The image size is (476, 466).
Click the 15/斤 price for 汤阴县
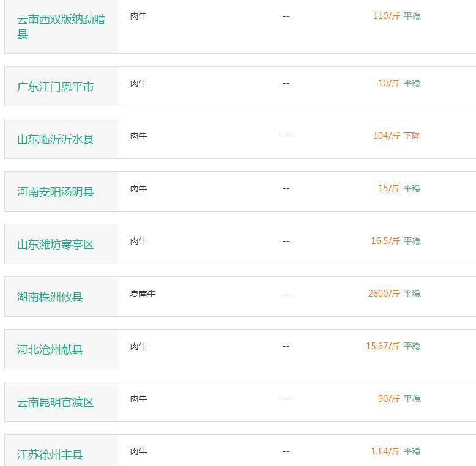coord(389,188)
